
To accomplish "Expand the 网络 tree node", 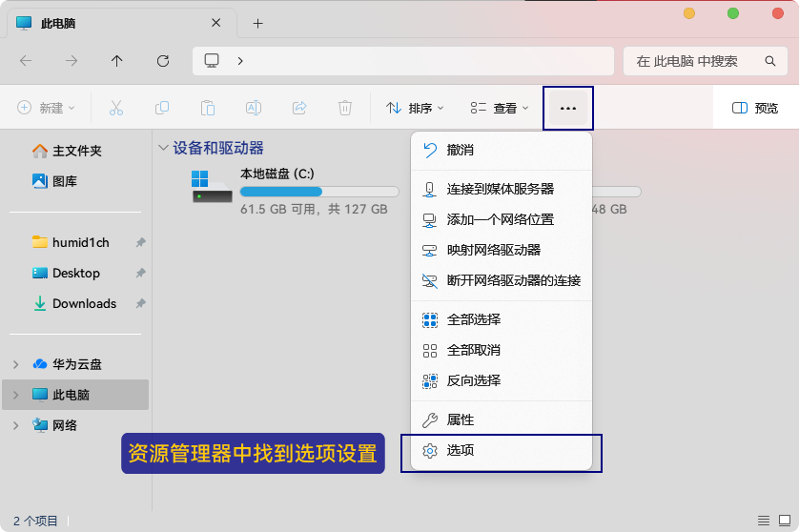I will tap(16, 425).
